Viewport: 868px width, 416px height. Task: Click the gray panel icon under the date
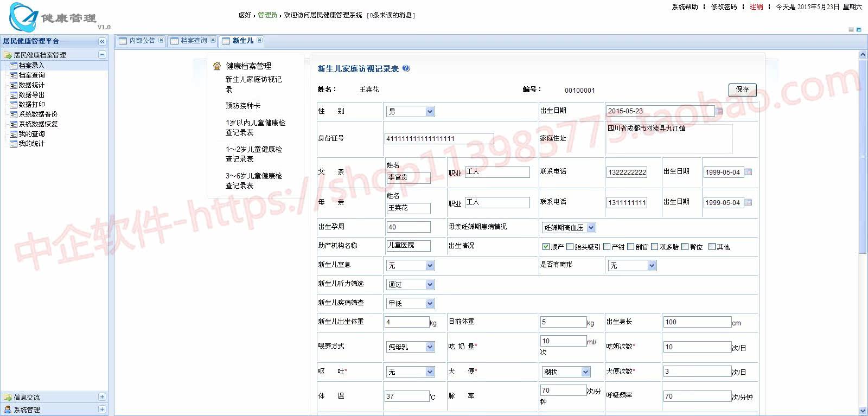[851, 29]
